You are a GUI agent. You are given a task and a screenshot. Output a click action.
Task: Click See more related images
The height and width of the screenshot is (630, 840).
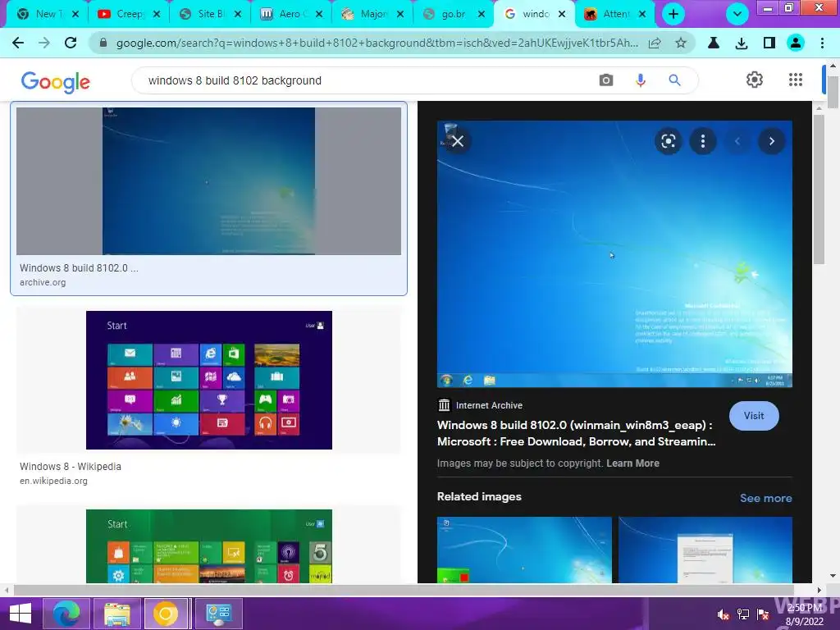point(765,498)
